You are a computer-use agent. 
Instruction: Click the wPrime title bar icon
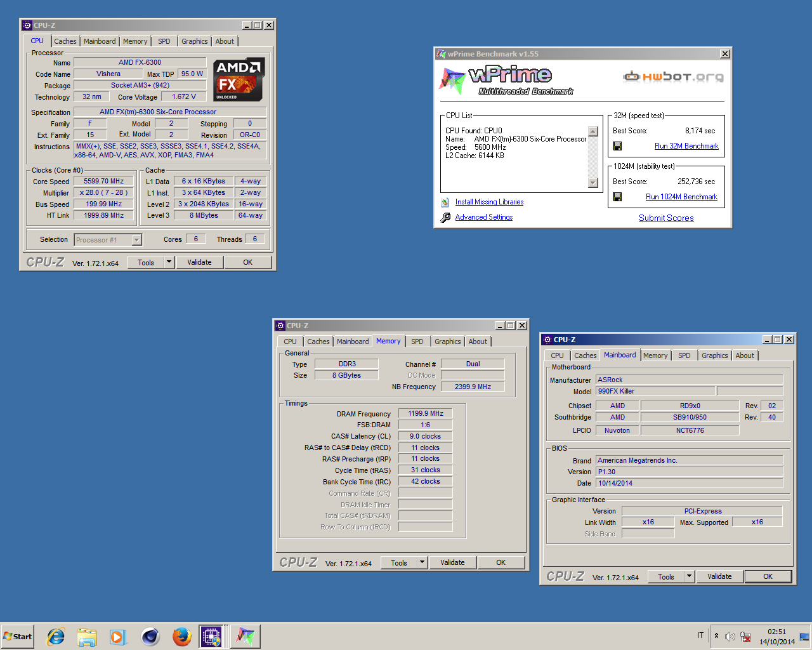coord(441,54)
